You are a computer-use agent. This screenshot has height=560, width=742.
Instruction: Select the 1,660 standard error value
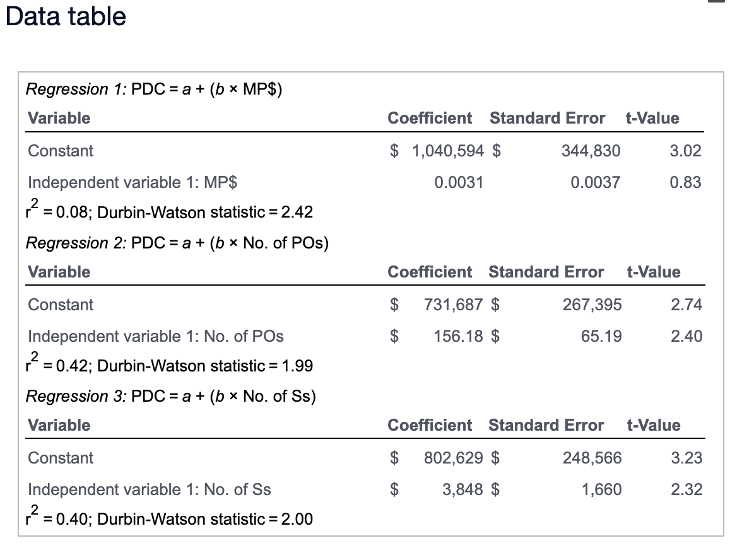coord(601,489)
